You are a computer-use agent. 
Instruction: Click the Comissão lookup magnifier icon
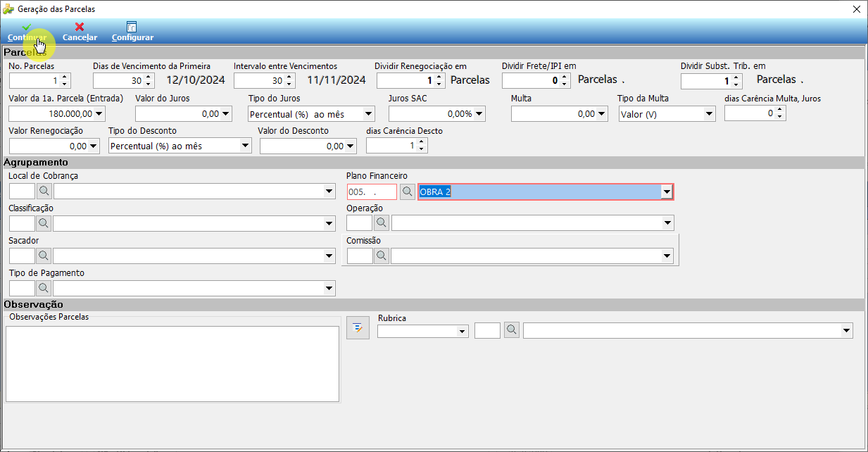382,256
